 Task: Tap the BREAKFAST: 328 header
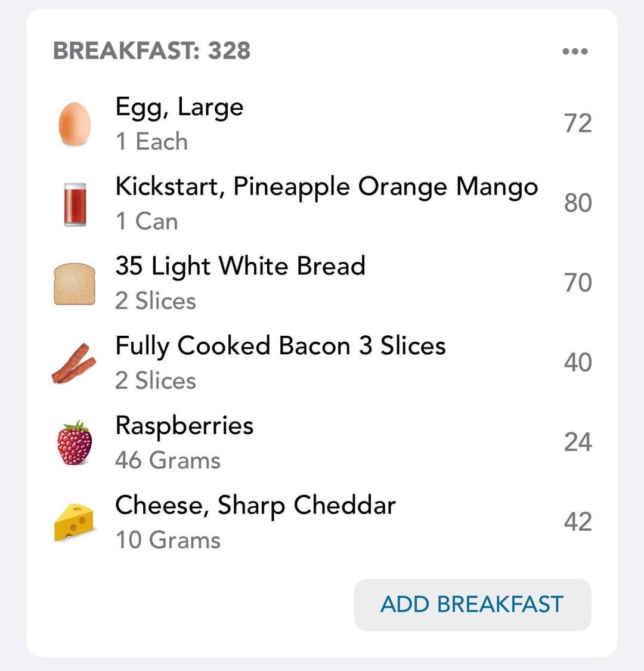point(151,51)
